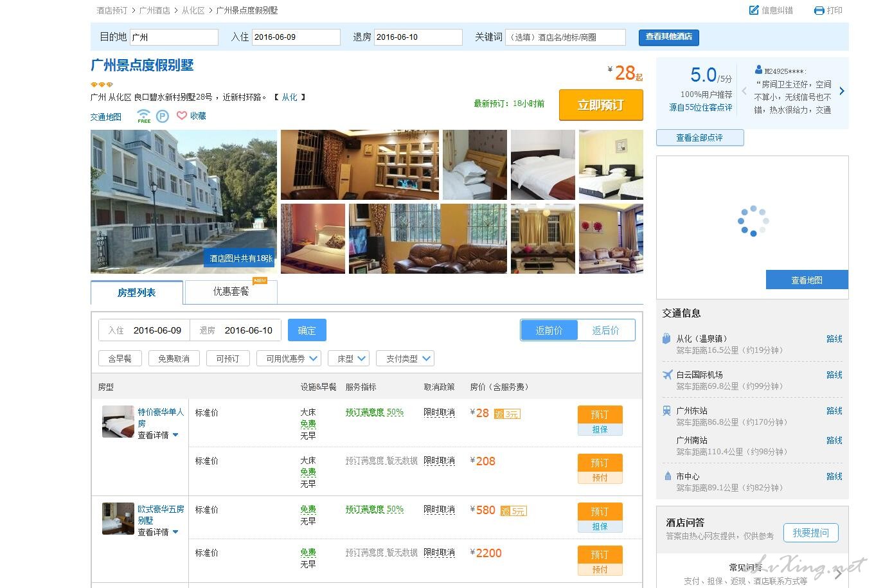Viewport: 874px width, 588px height.
Task: Open the 欧式豪华五房别墅 room thumbnail
Action: [118, 519]
